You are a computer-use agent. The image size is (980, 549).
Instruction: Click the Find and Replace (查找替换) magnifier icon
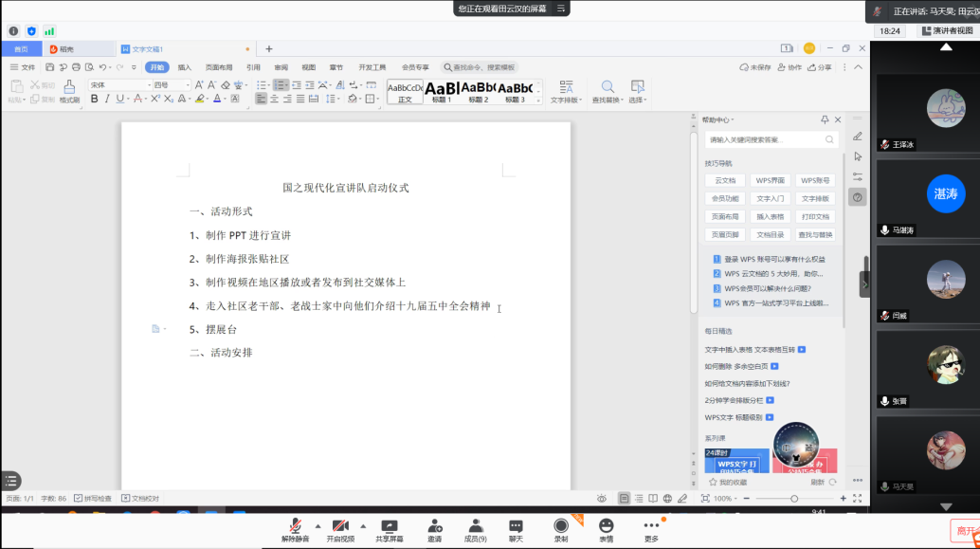coord(607,86)
